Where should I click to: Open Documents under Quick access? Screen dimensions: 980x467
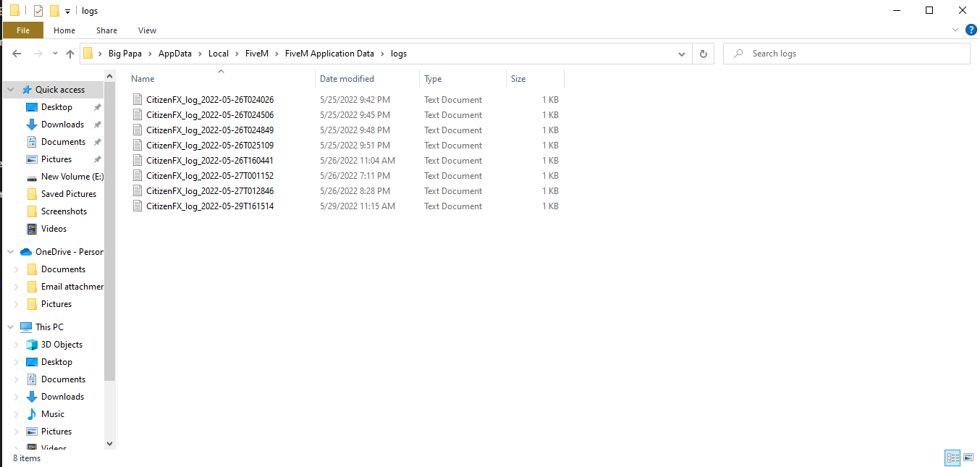63,142
